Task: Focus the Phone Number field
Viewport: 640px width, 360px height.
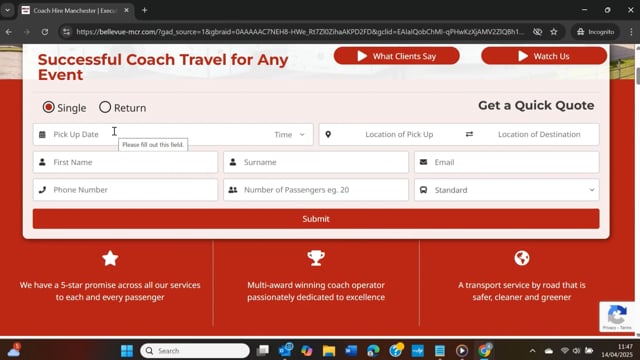Action: click(125, 190)
